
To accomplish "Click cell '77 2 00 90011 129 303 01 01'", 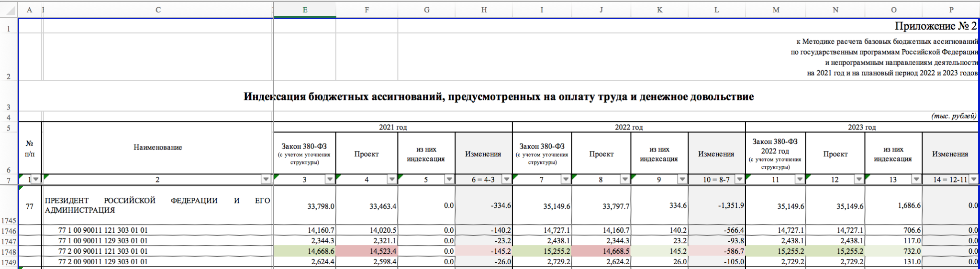I will (x=158, y=262).
